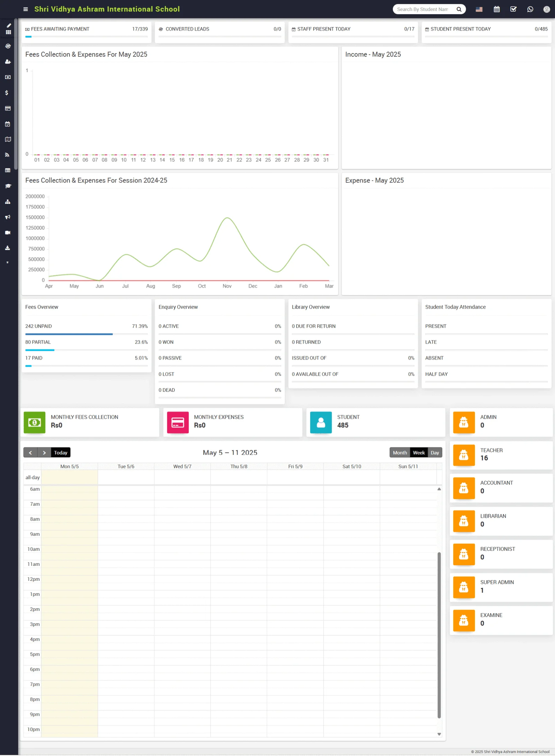The height and width of the screenshot is (756, 555).
Task: Select the graduation cap academics icon
Action: tap(8, 186)
